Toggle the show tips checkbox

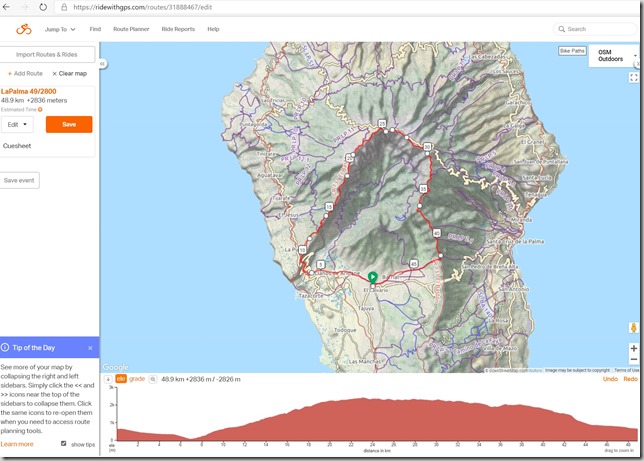point(64,444)
